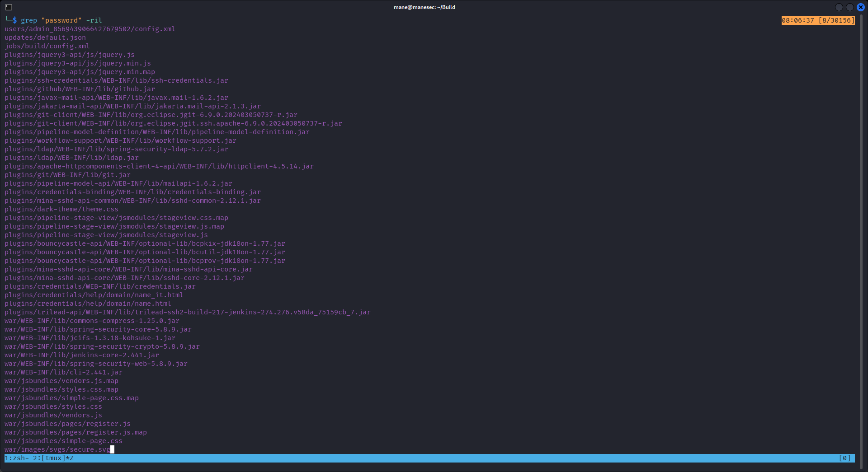Click the minimize circle in the titlebar
868x472 pixels.
[839, 7]
